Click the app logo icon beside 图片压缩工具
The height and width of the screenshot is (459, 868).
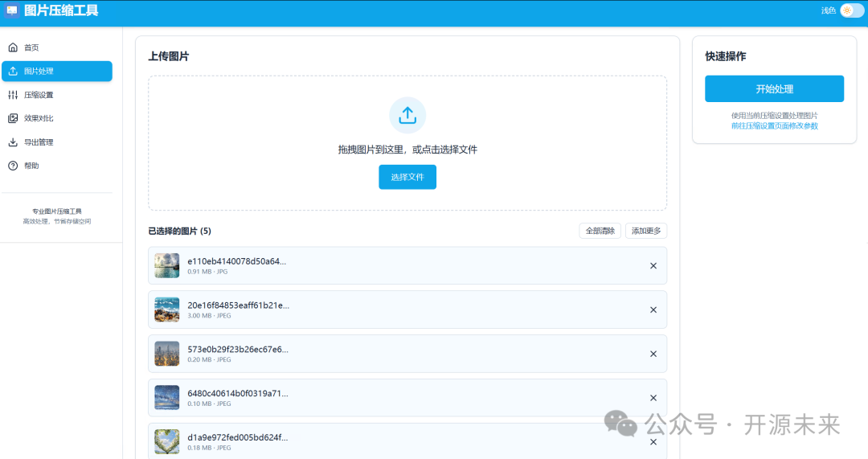point(12,10)
